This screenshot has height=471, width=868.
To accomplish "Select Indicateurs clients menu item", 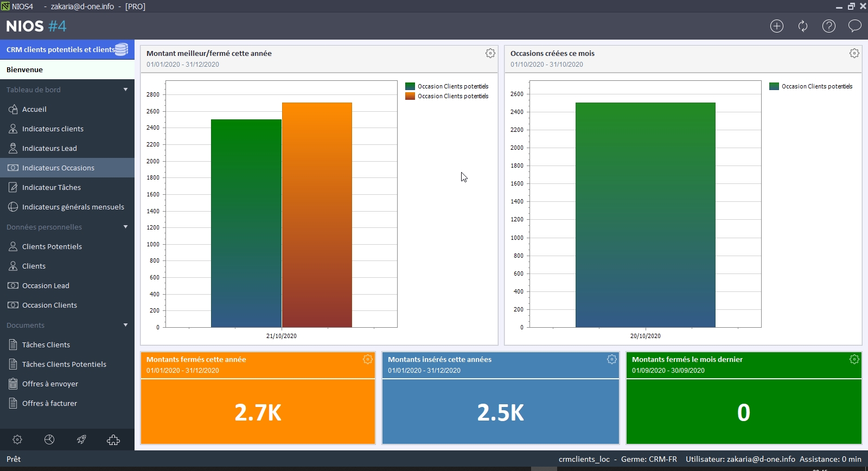I will point(53,129).
